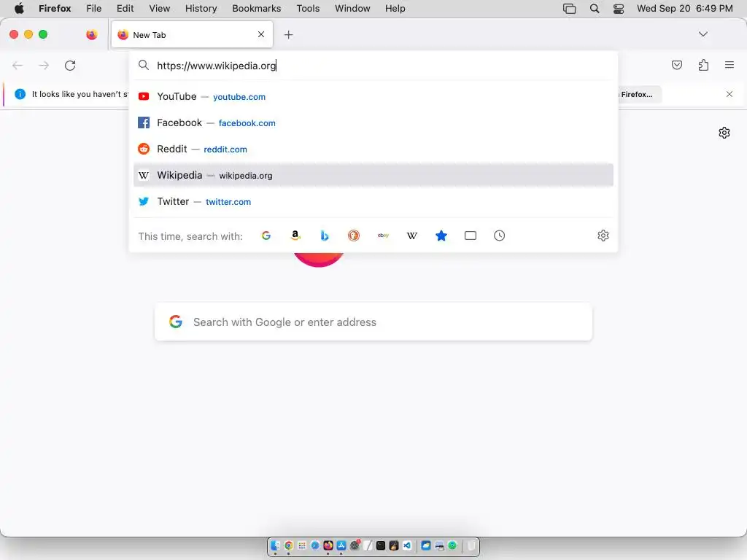Viewport: 747px width, 560px height.
Task: Click the Search with Google page field
Action: tap(373, 322)
